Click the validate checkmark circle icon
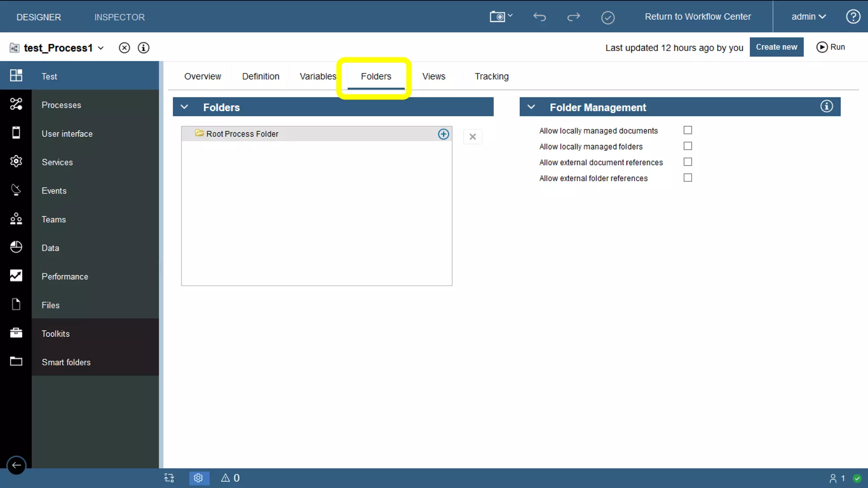868x488 pixels. tap(608, 17)
